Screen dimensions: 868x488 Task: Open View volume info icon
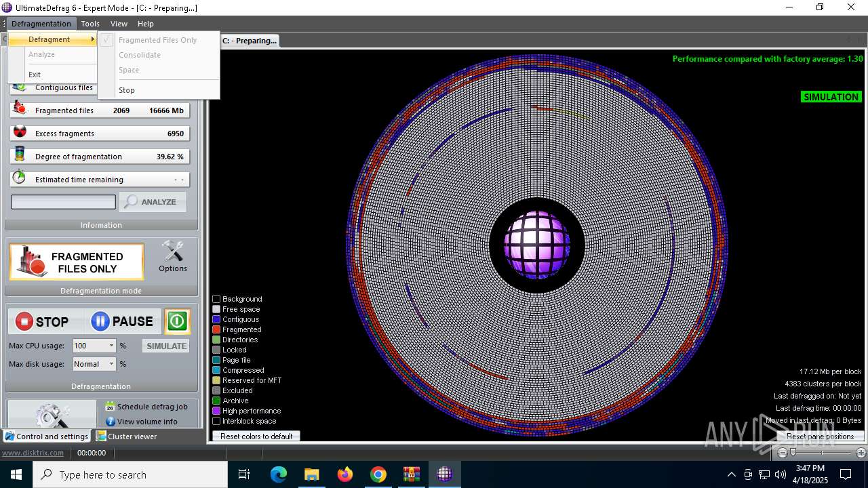(x=111, y=422)
